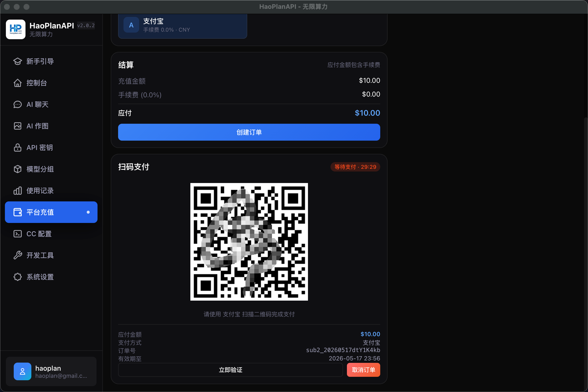Viewport: 588px width, 392px height.
Task: Click the 应付金额包含手续费 note
Action: coord(354,65)
